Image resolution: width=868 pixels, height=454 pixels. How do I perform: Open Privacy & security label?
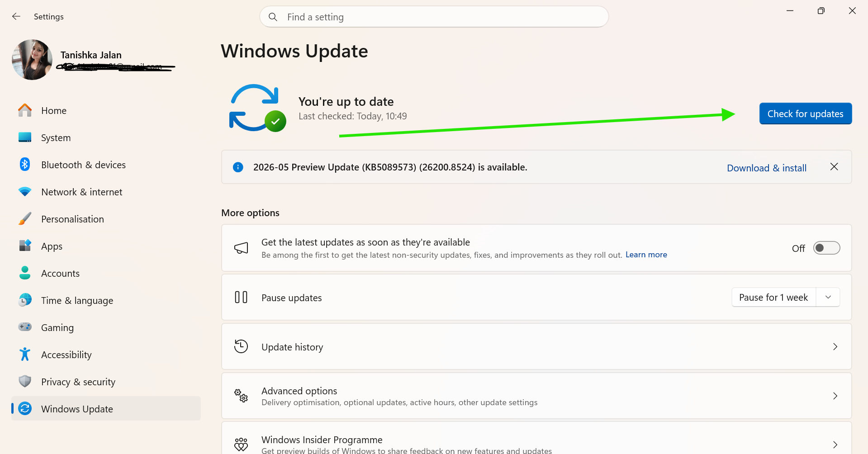click(78, 382)
